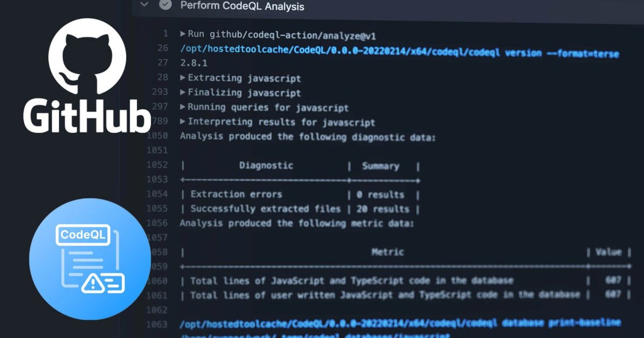Click the Metric column header
644x338 pixels.
point(387,252)
